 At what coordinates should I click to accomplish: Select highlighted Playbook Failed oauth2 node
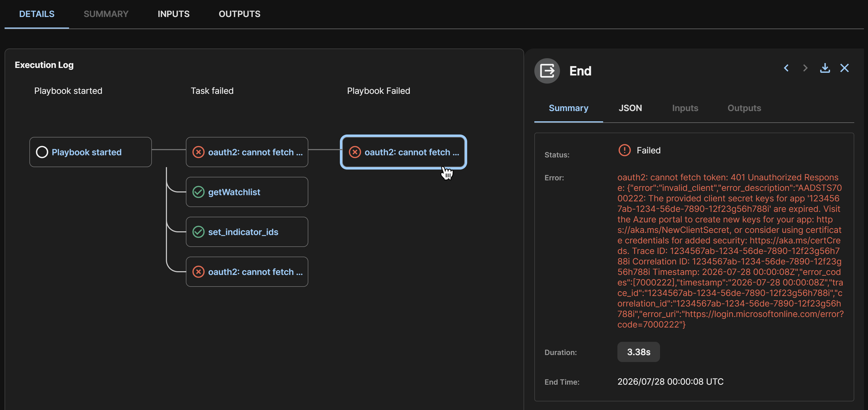[x=403, y=152]
